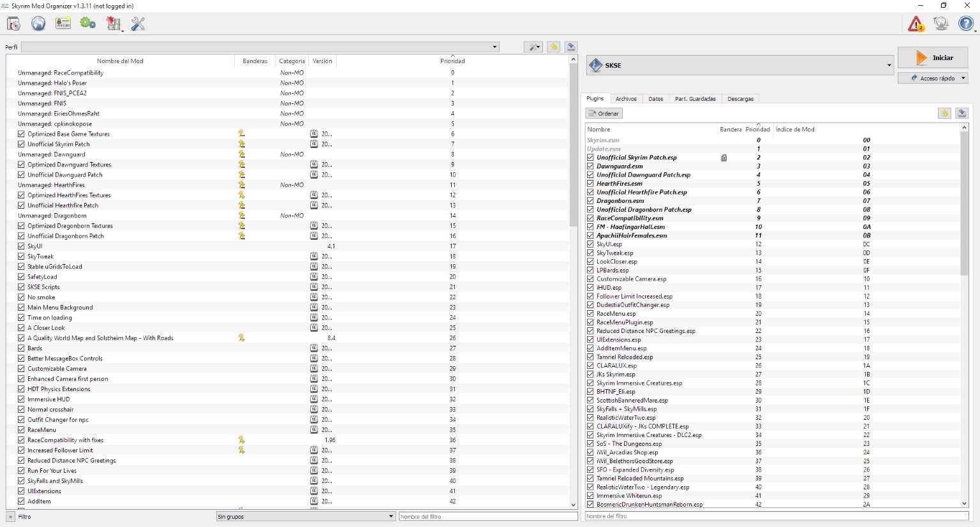Click the help question mark icon

tap(965, 24)
